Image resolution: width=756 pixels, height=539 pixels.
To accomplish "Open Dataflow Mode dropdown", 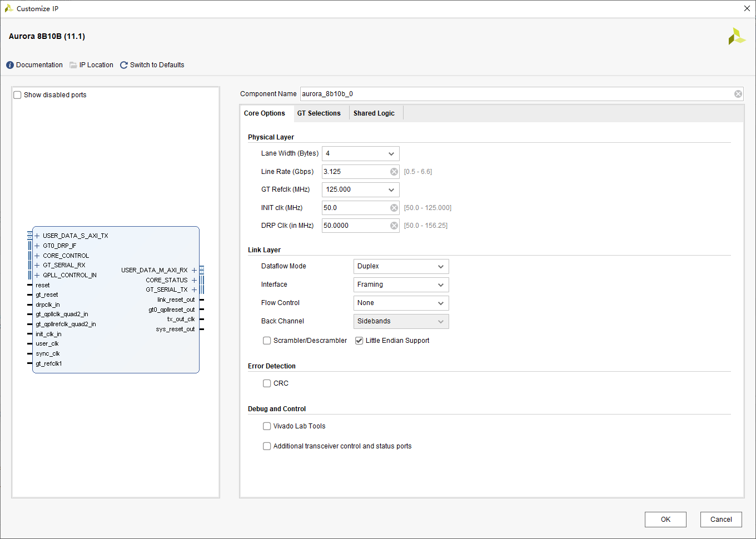I will (401, 266).
